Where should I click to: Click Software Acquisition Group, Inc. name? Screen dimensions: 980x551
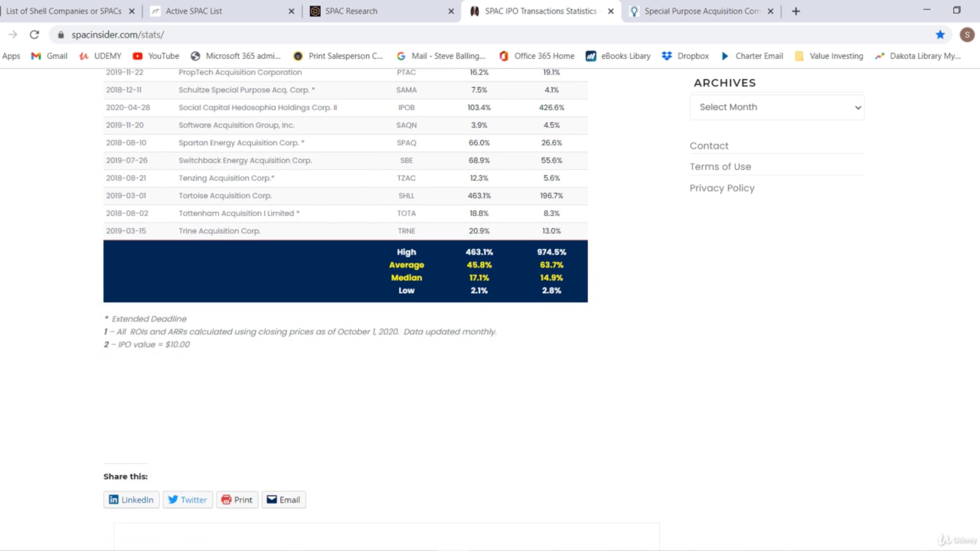pyautogui.click(x=236, y=125)
